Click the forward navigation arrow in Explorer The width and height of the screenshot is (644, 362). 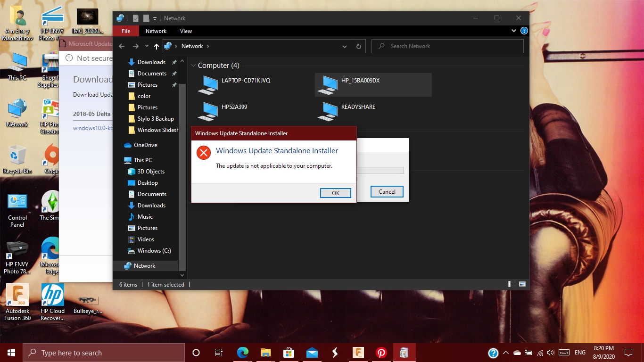coord(136,46)
